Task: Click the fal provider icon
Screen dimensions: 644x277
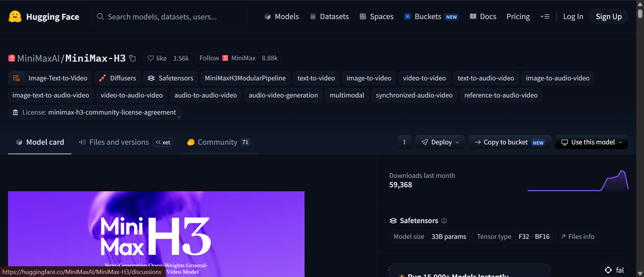Action: coord(608,270)
